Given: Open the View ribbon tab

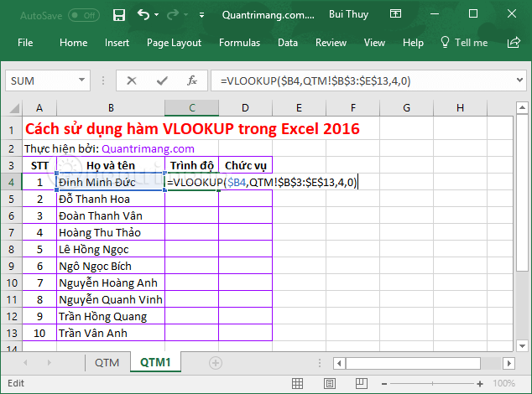Looking at the screenshot, I should (x=374, y=43).
